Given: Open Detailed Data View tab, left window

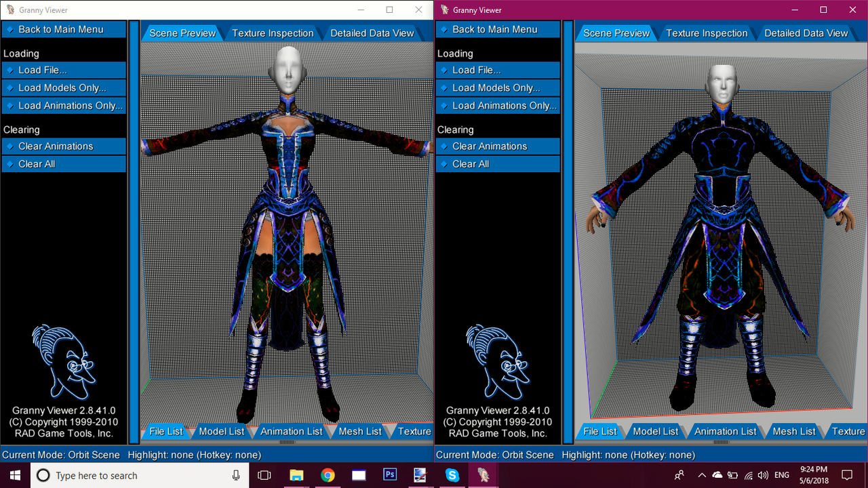Looking at the screenshot, I should tap(372, 33).
